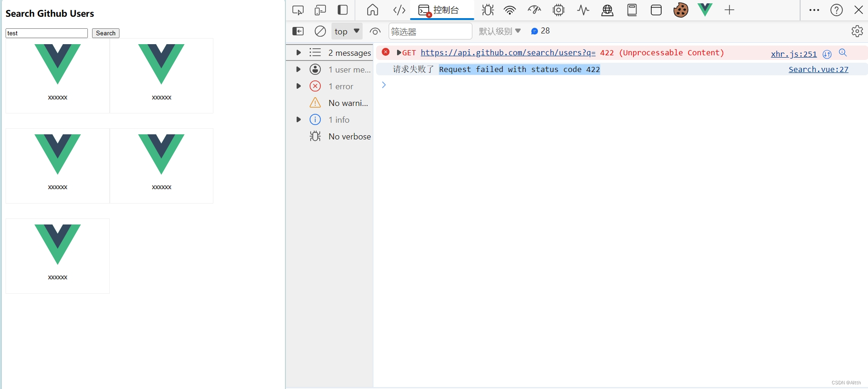Click the first Vue logo user card
868x389 pixels.
pyautogui.click(x=58, y=76)
